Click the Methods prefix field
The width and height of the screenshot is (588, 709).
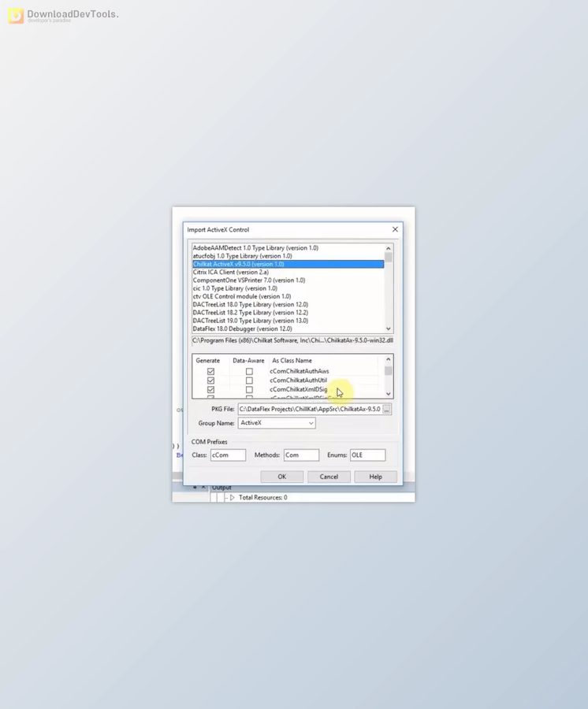pos(301,455)
